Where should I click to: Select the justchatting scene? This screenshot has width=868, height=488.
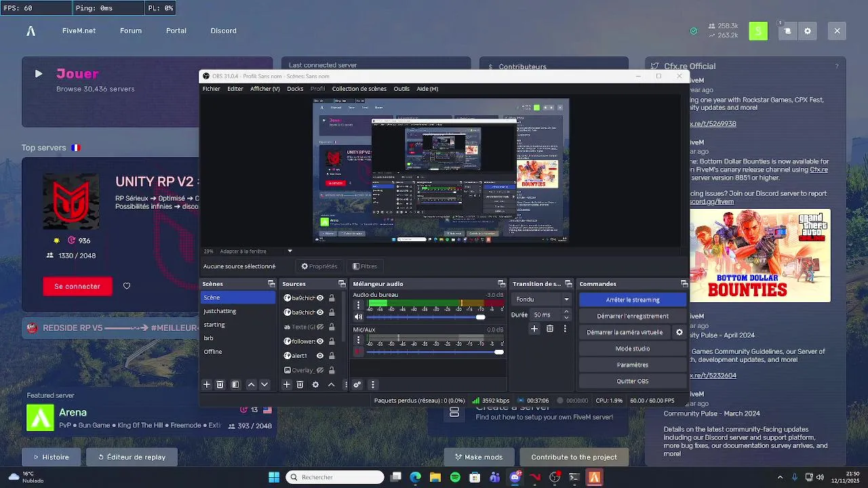[237, 311]
